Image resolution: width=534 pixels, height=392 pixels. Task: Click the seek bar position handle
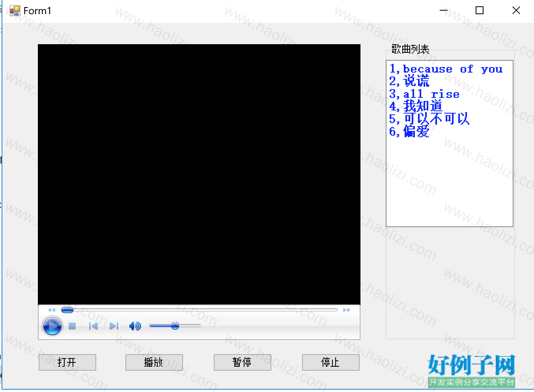click(x=67, y=310)
